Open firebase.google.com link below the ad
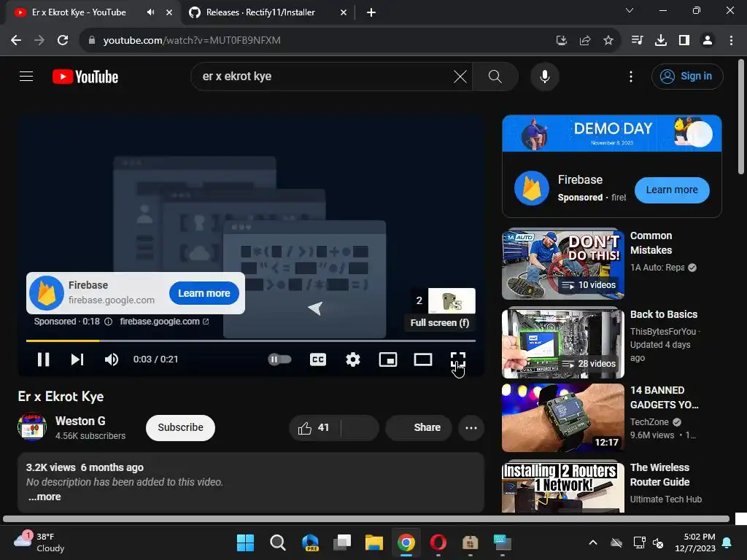This screenshot has width=747, height=560. point(164,322)
